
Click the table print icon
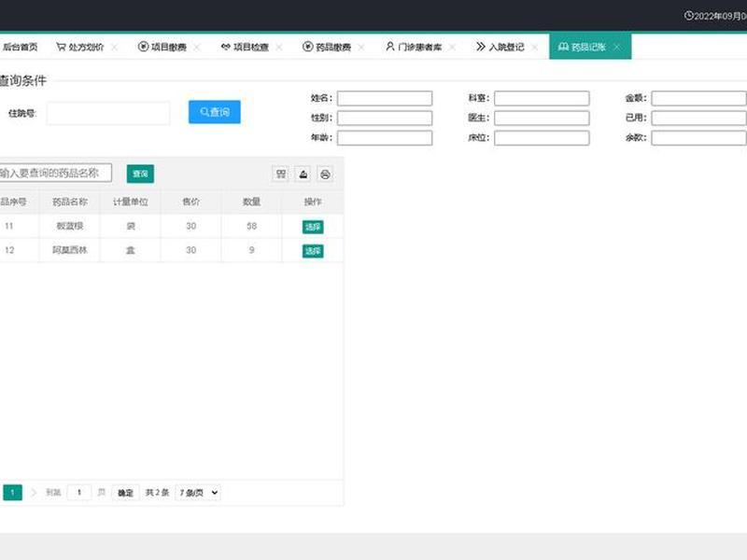(325, 175)
